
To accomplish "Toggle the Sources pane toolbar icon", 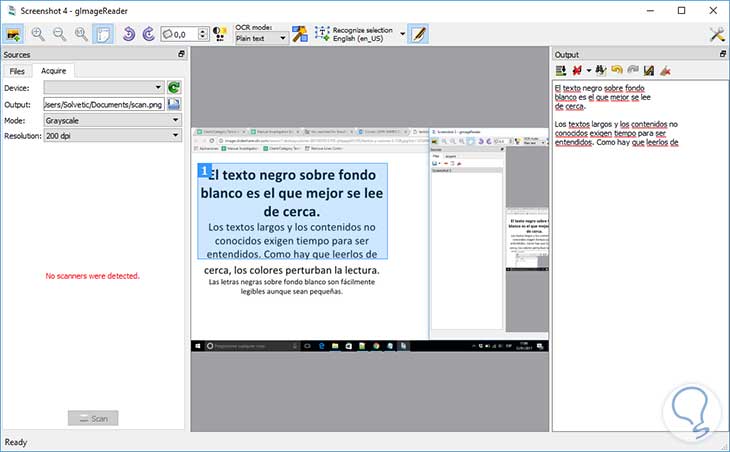I will 14,34.
